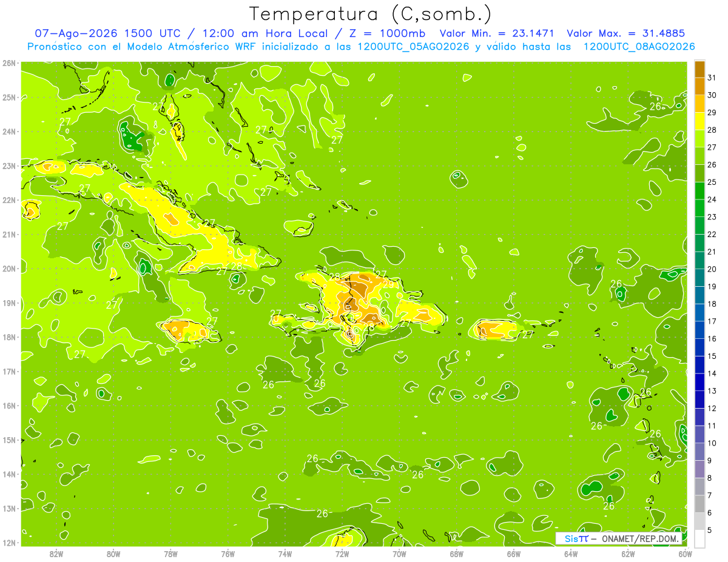This screenshot has width=728, height=562.
Task: Click the yellow swatch between legend 28 and 29
Action: click(699, 121)
